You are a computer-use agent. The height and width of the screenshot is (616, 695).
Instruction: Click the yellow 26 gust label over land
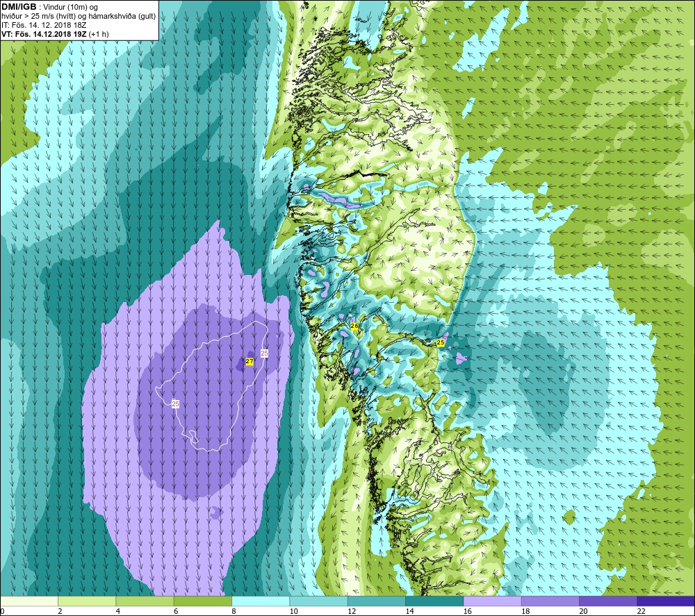pyautogui.click(x=354, y=326)
